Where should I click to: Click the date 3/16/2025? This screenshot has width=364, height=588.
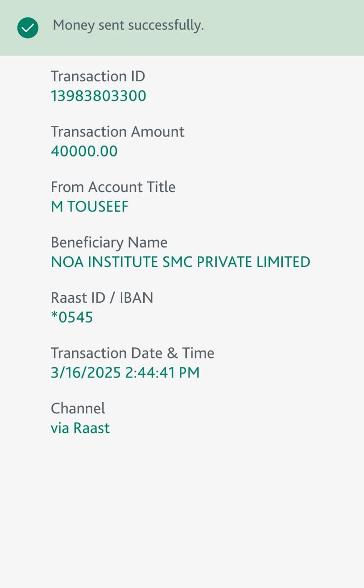click(86, 373)
